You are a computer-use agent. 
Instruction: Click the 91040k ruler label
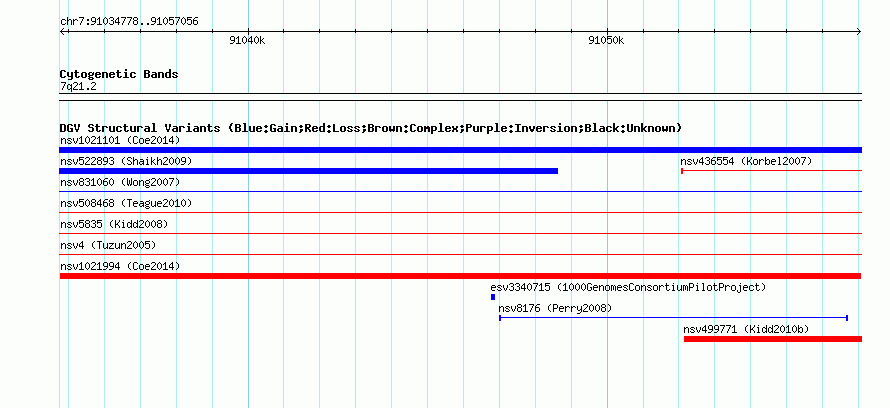(247, 40)
